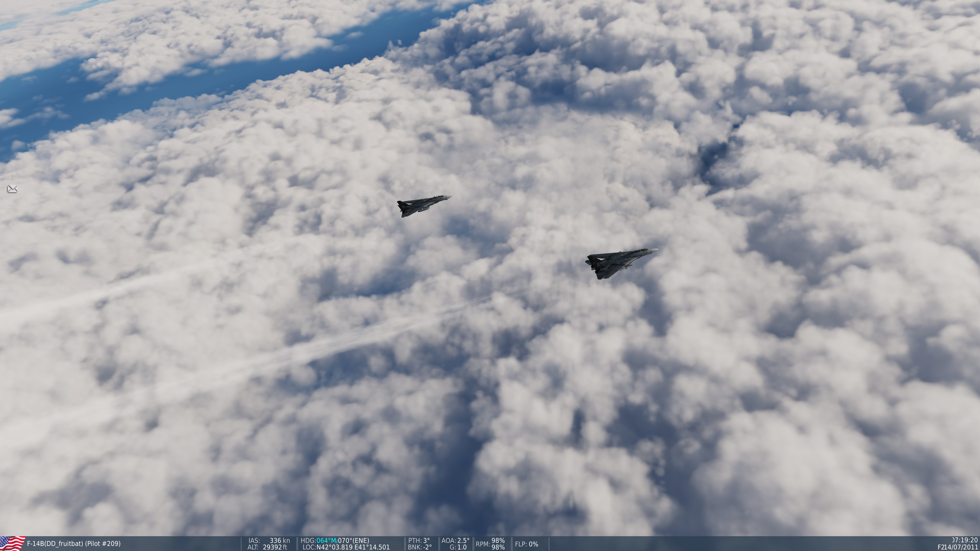Open the chat messages envelope icon
This screenshot has width=980, height=551.
[12, 189]
